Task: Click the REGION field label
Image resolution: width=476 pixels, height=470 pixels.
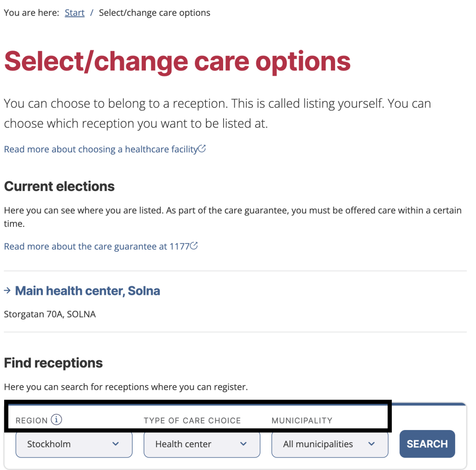Action: tap(32, 420)
